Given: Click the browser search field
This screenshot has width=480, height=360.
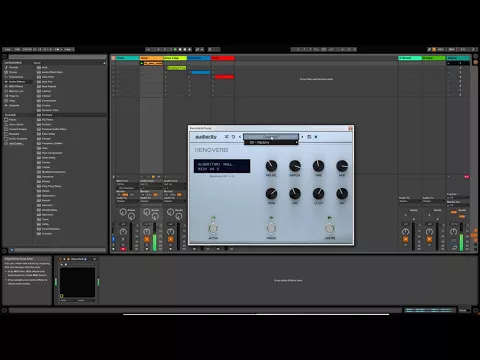Looking at the screenshot, I should tap(57, 57).
